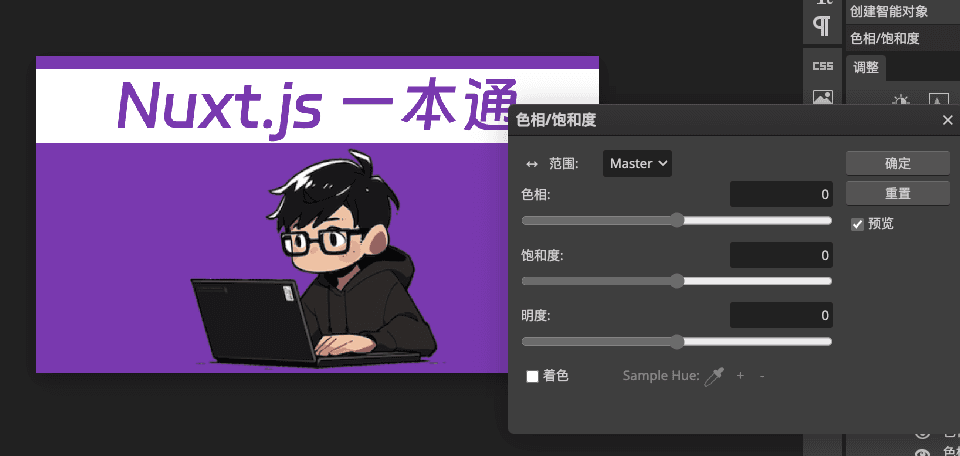The image size is (960, 456).
Task: Focus the 明度 value input field
Action: click(781, 315)
